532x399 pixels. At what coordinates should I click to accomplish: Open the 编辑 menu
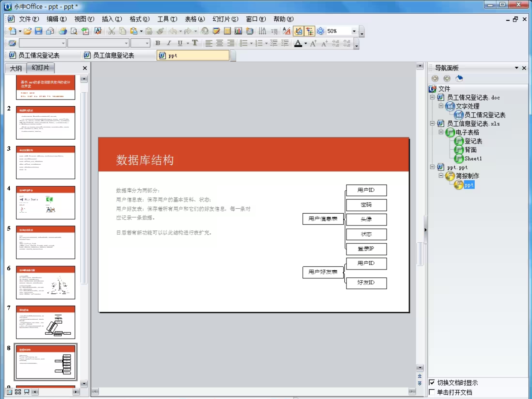coord(56,19)
